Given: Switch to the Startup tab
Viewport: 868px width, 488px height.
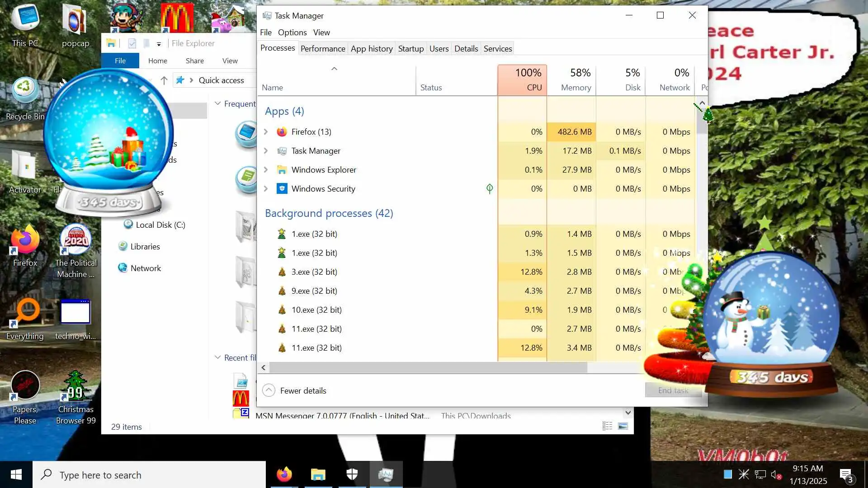Looking at the screenshot, I should 410,48.
